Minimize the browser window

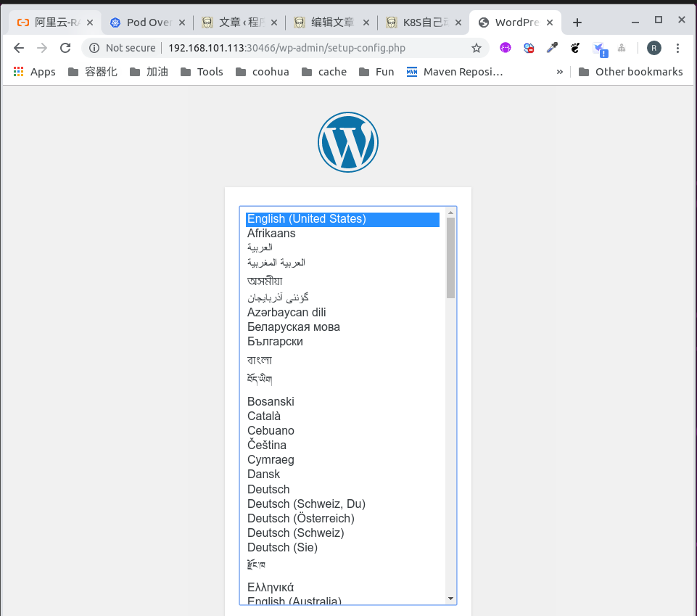(635, 22)
